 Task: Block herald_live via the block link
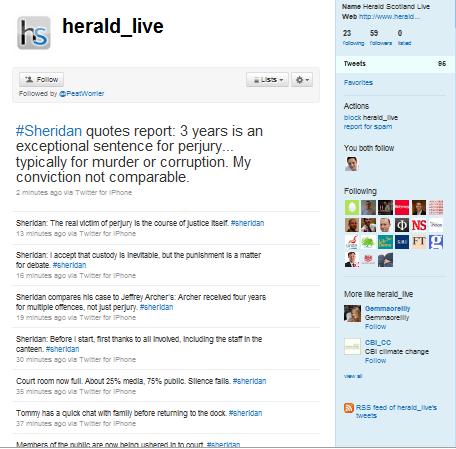(352, 118)
